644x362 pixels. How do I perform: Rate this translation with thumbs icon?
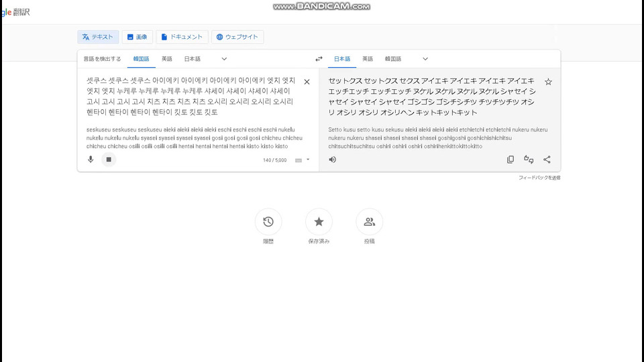coord(529,160)
